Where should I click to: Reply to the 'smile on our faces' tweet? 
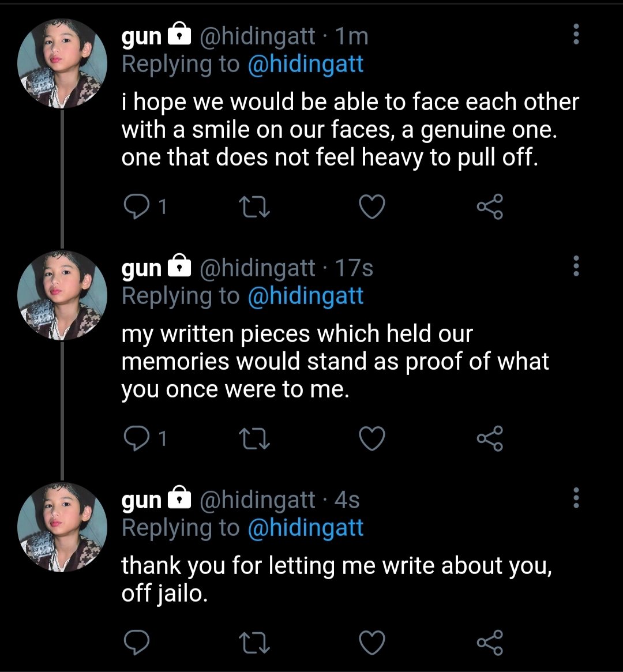click(x=136, y=207)
